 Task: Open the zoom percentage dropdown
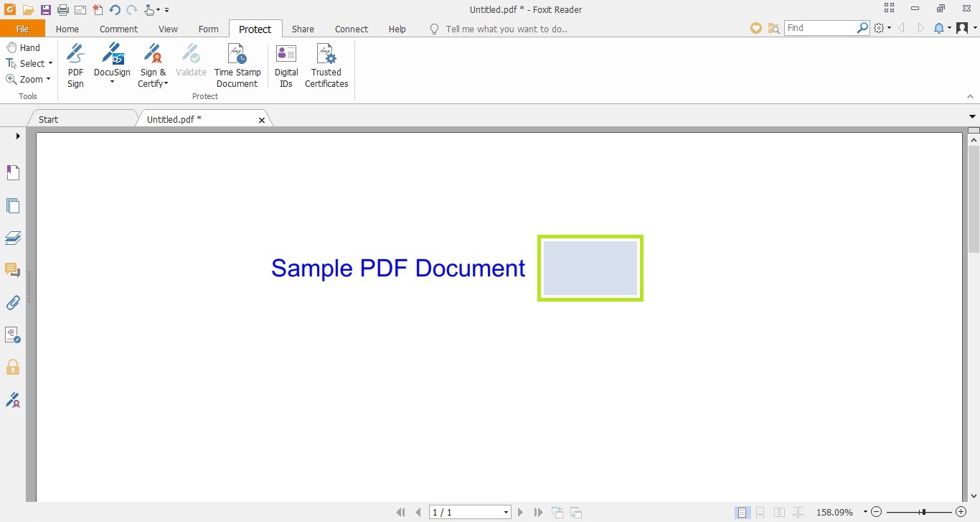(x=865, y=513)
